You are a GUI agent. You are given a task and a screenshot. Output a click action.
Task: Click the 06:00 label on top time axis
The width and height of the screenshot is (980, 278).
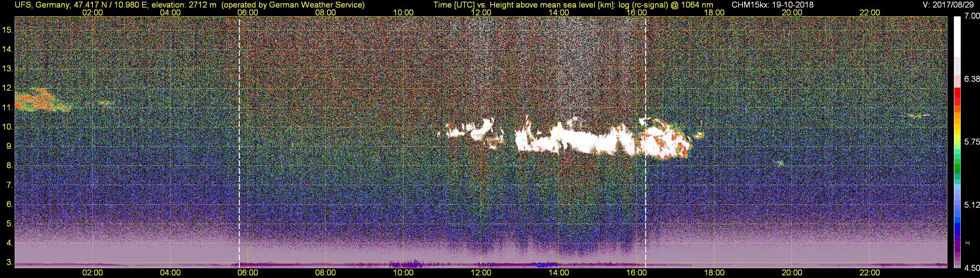248,12
